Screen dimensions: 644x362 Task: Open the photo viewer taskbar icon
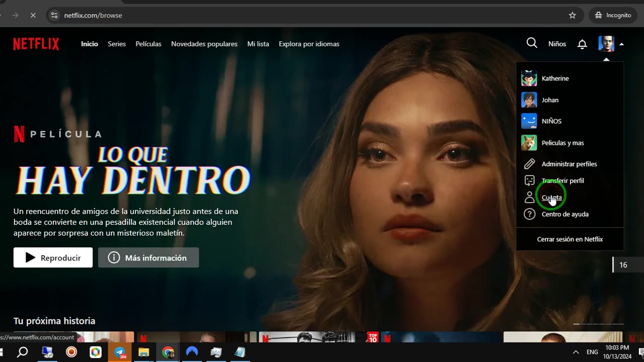pyautogui.click(x=216, y=352)
